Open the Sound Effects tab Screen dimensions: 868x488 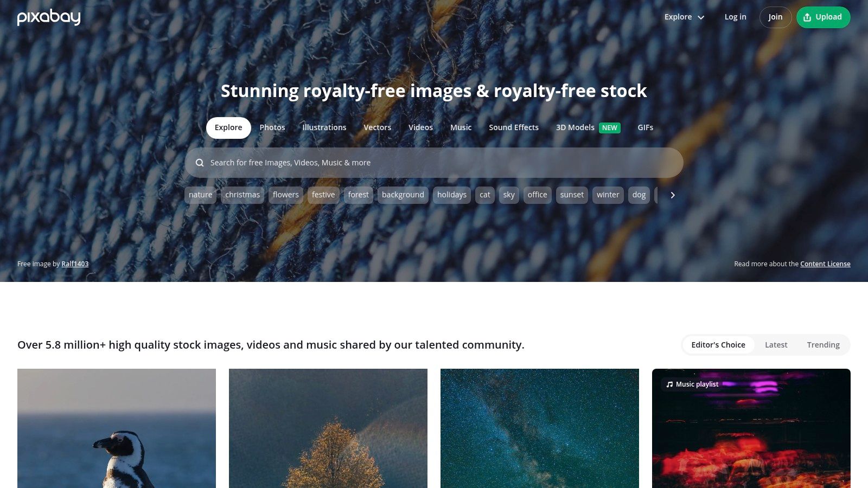[x=514, y=128]
